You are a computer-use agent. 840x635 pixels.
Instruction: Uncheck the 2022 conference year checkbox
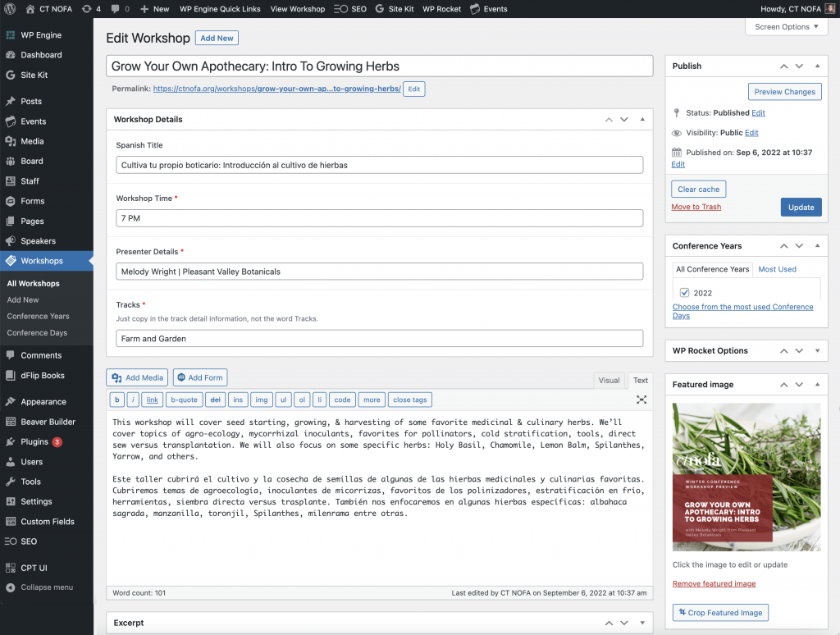tap(684, 293)
